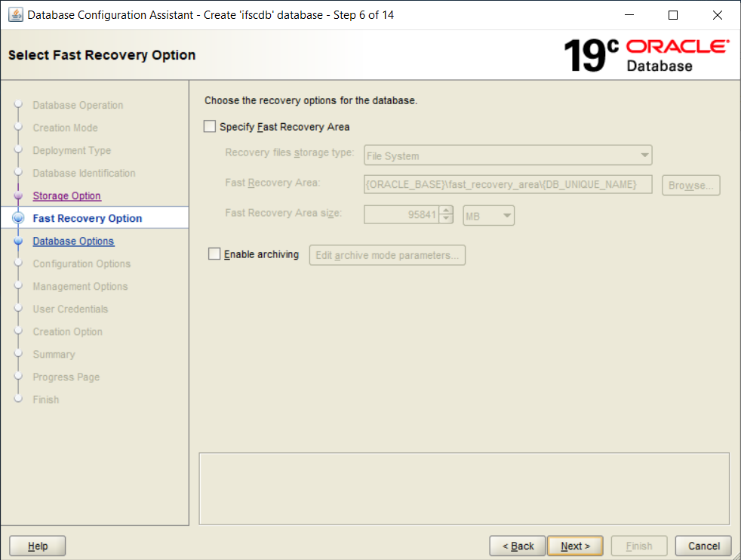Image resolution: width=741 pixels, height=560 pixels.
Task: Click the Database Options step bullet
Action: pyautogui.click(x=18, y=242)
